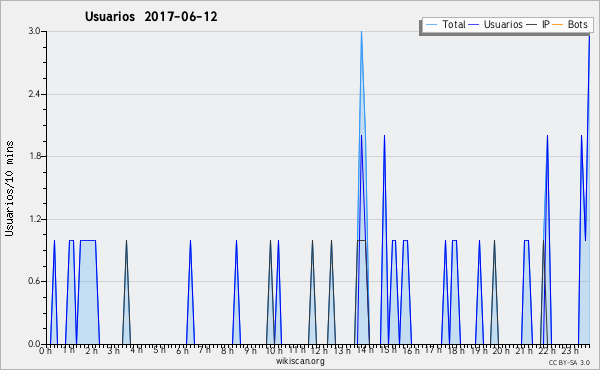Screen dimensions: 600x370
Task: Click the orange Bots legend line
Action: tap(558, 25)
